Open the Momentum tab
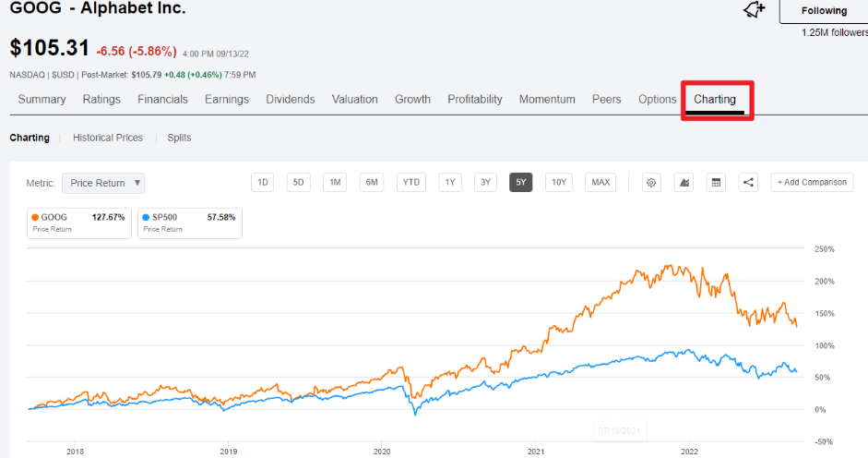 [547, 99]
